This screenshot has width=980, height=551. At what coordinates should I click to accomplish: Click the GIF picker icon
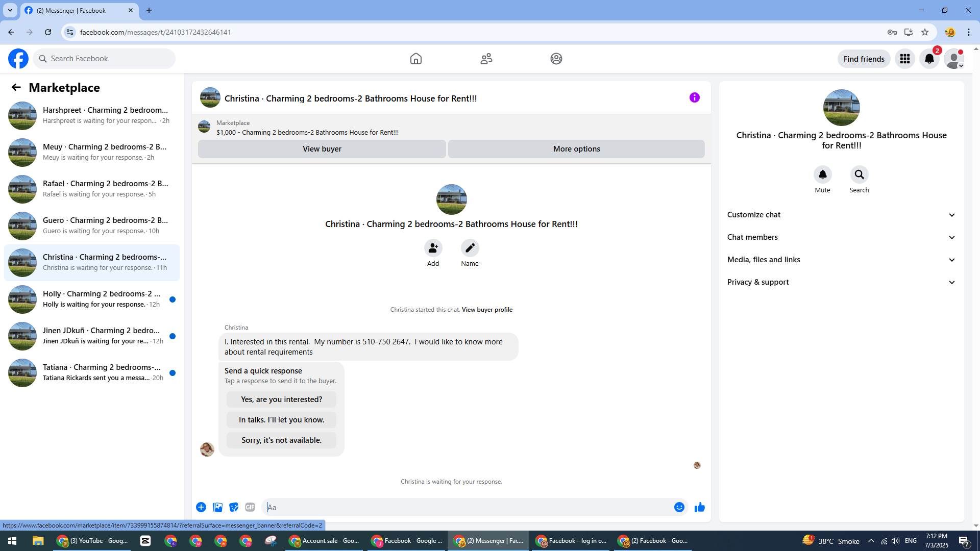(x=250, y=507)
